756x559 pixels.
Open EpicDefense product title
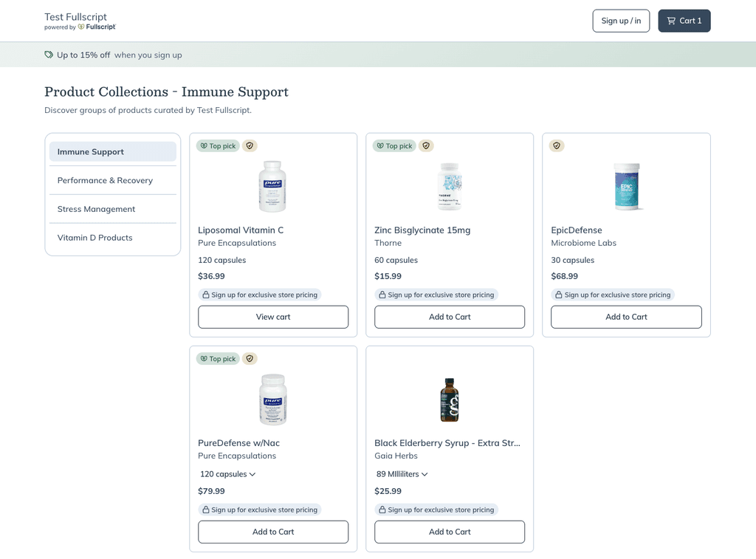(x=576, y=230)
